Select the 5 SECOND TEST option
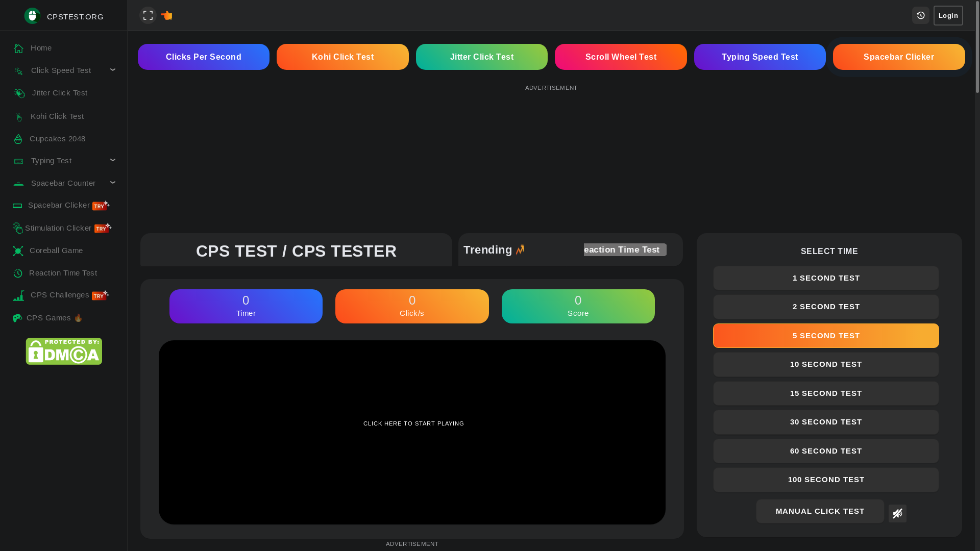The height and width of the screenshot is (551, 980). tap(826, 336)
